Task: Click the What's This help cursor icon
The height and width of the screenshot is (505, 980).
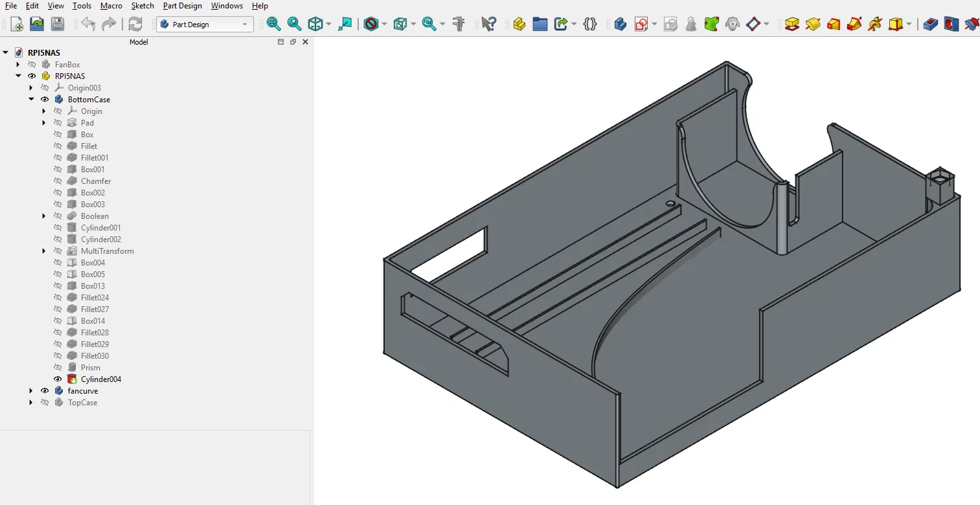Action: [x=488, y=24]
